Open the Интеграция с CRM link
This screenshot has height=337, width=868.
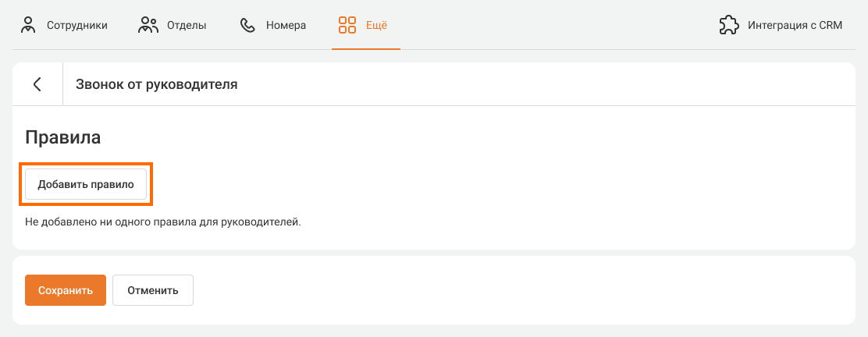pos(795,25)
